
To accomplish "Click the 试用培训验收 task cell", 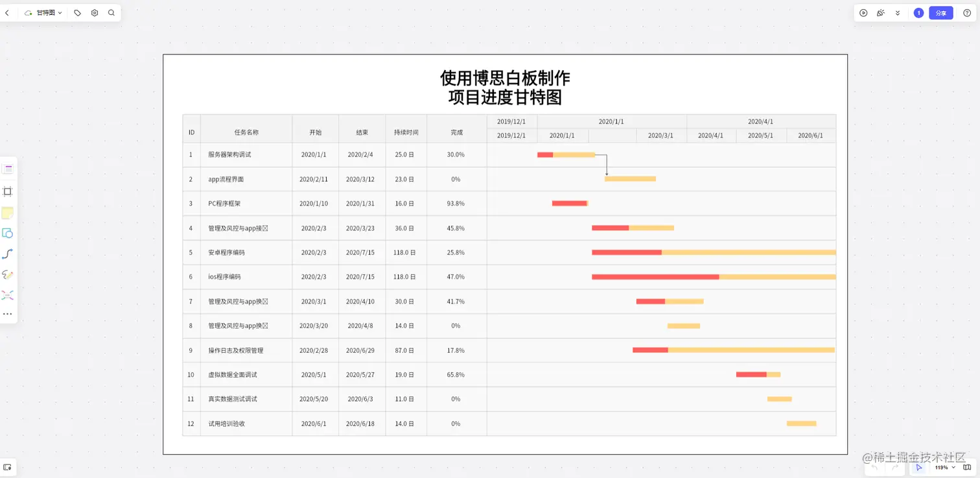I will 246,424.
